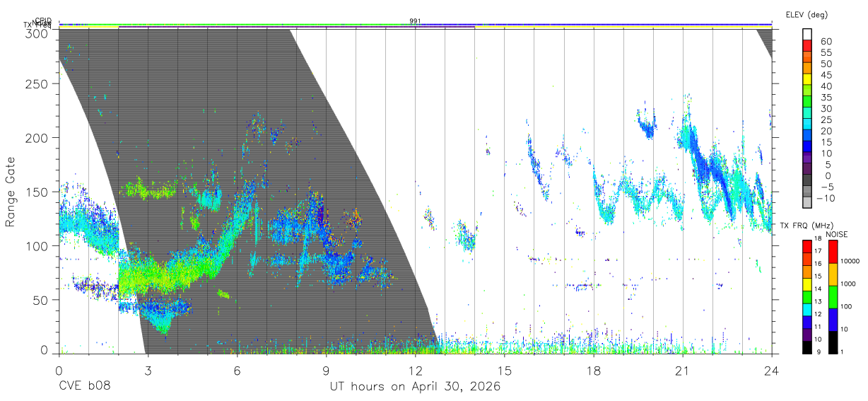Click the "60" value on the ELEV scale
The width and height of the screenshot is (868, 401).
pos(826,41)
